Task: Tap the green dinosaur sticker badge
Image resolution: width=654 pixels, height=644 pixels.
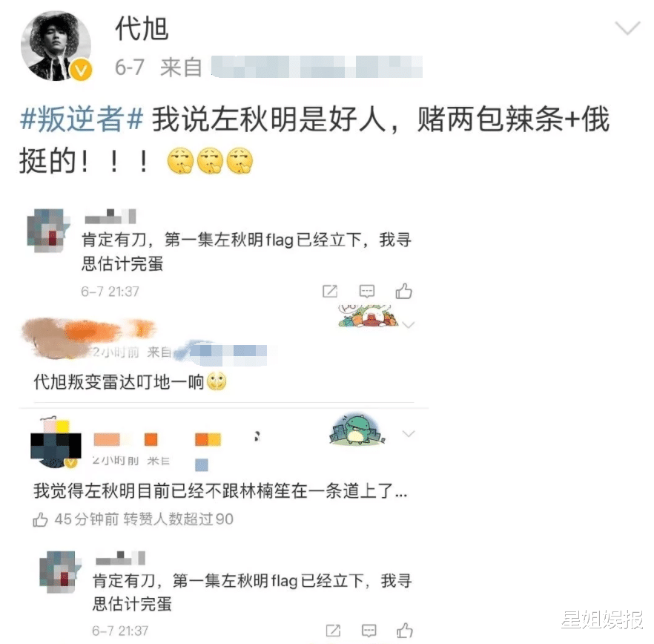Action: (x=357, y=430)
